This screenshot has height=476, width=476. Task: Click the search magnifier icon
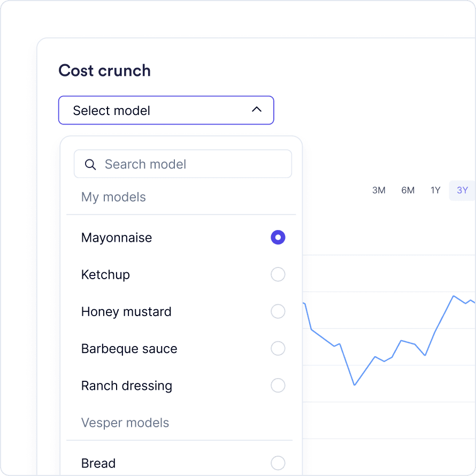click(x=90, y=164)
